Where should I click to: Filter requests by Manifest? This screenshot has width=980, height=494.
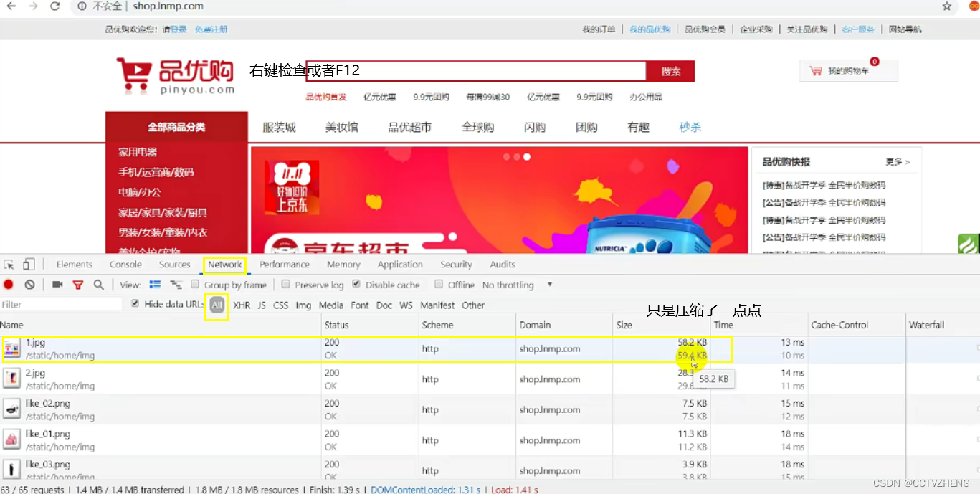coord(437,305)
